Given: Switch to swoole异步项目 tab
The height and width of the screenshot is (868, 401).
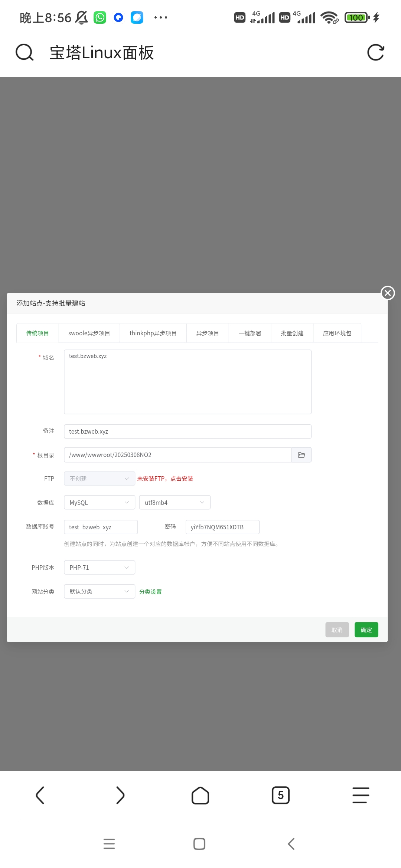Looking at the screenshot, I should tap(89, 333).
